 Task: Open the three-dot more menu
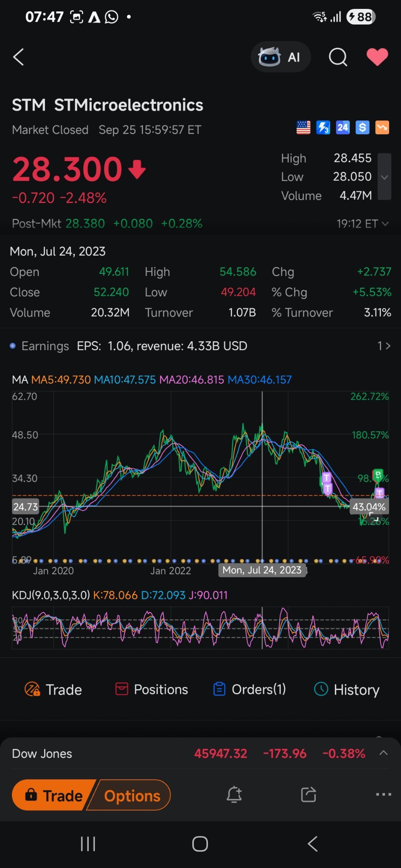[383, 795]
